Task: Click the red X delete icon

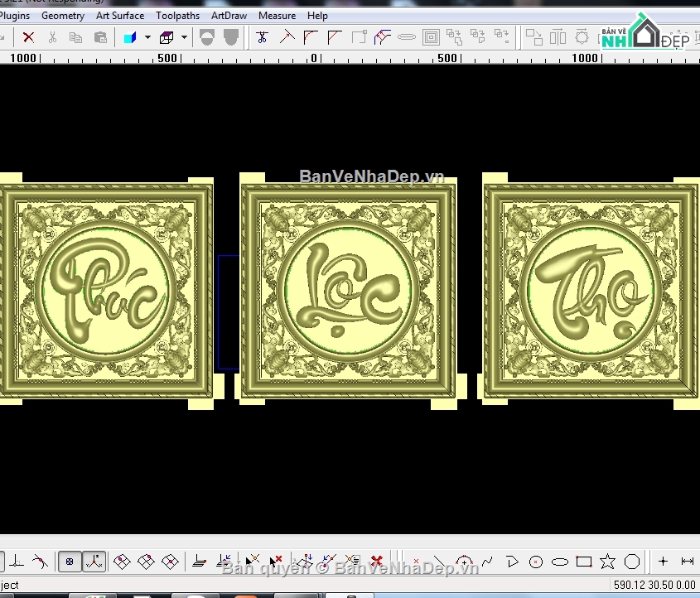Action: coord(28,37)
